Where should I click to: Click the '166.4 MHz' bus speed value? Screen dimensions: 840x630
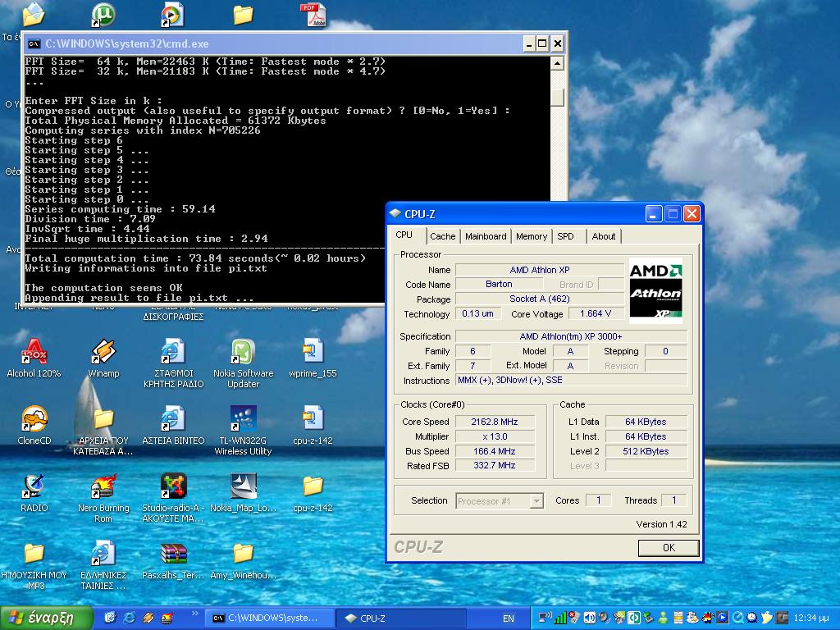[x=495, y=451]
